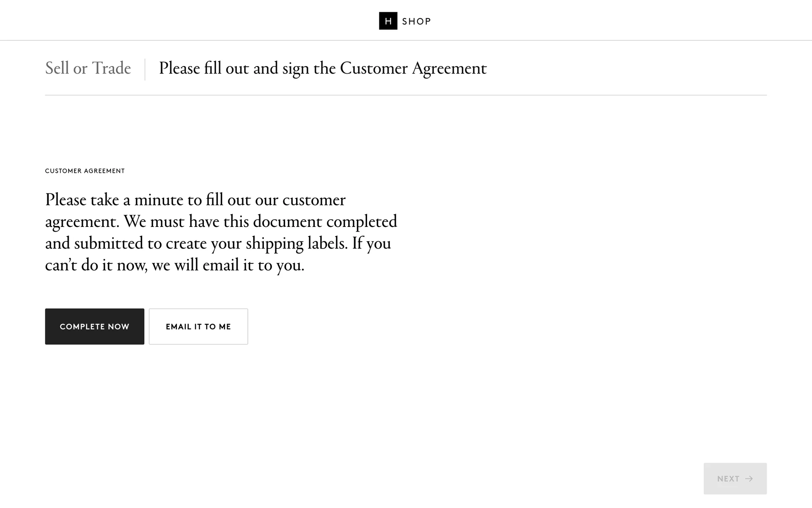Click "we will email it to you" text

228,265
